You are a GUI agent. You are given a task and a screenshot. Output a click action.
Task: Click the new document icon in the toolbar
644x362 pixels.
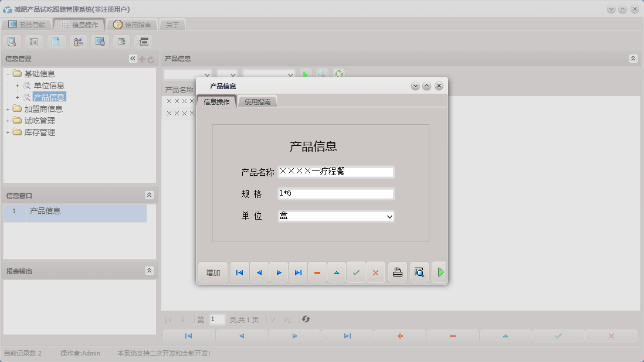55,41
